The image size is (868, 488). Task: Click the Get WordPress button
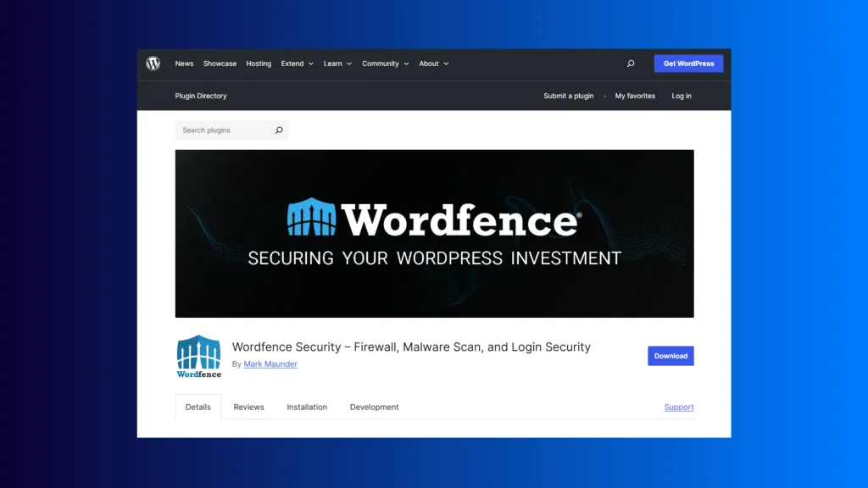(x=688, y=64)
